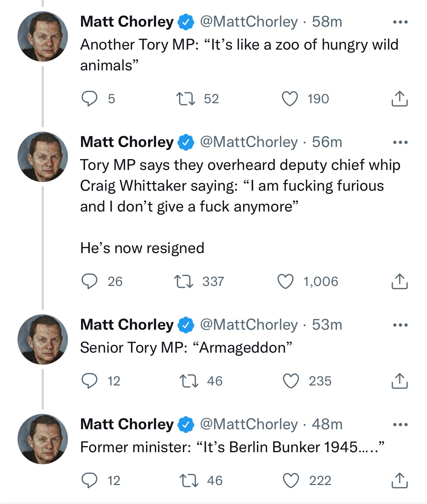The height and width of the screenshot is (504, 427).
Task: Reply to the 'Armageddon' tweet
Action: tap(89, 381)
